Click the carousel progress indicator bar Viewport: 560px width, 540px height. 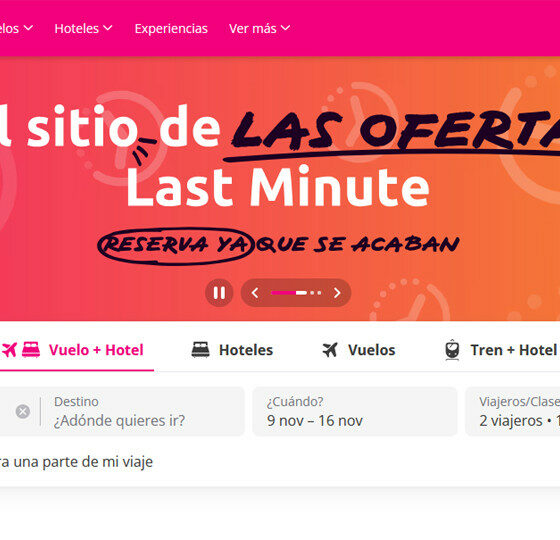pos(296,293)
